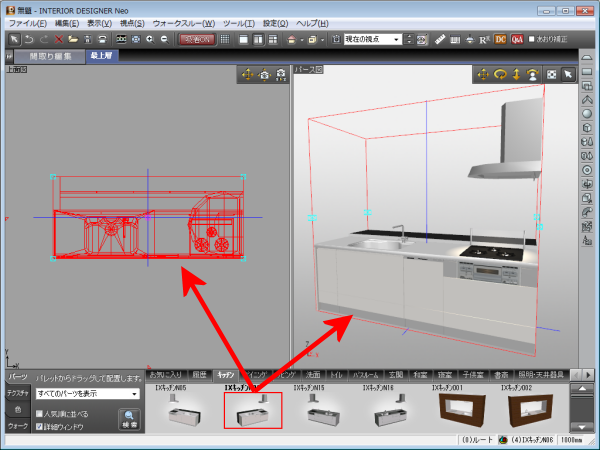
Task: Toggle the 水平り補正 checkbox
Action: pos(533,39)
